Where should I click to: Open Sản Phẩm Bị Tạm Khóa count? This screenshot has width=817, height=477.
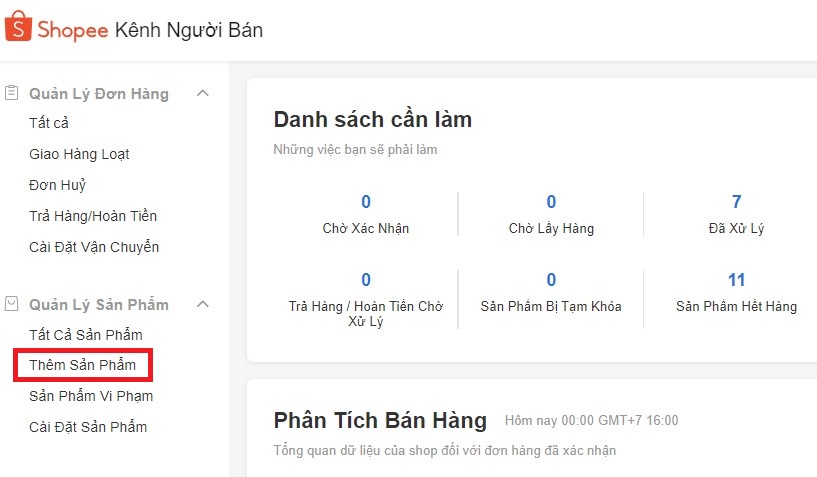(551, 293)
